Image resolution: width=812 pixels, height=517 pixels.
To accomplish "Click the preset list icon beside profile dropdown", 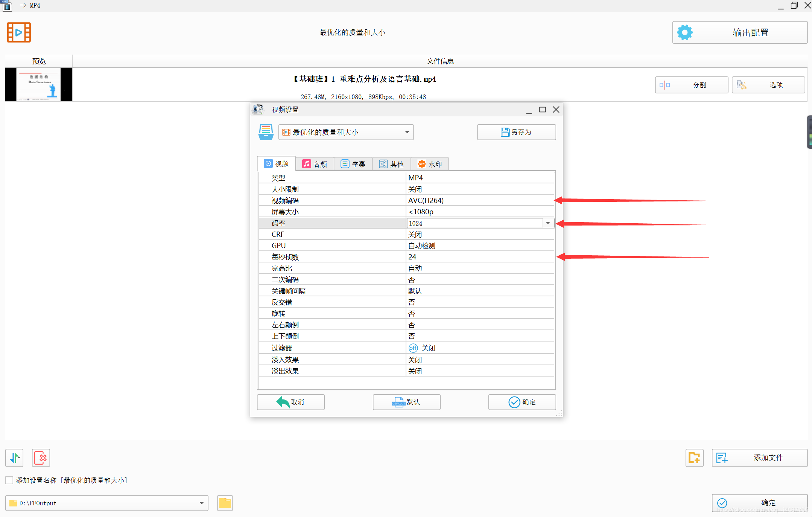I will [266, 132].
